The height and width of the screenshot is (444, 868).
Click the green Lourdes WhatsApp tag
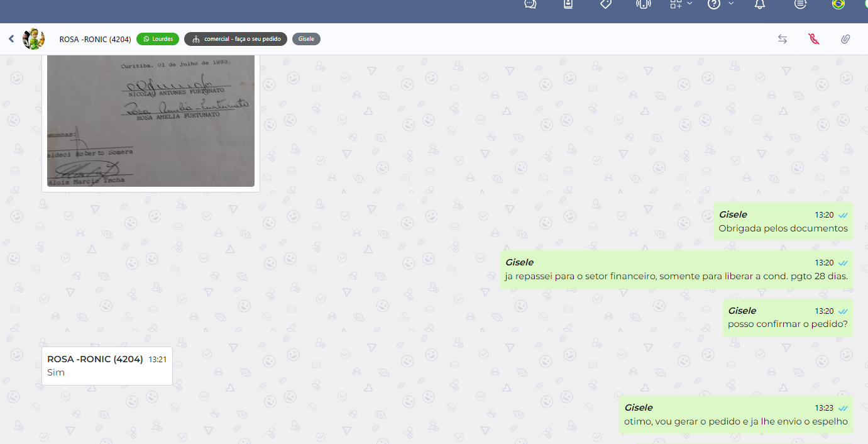coord(158,39)
